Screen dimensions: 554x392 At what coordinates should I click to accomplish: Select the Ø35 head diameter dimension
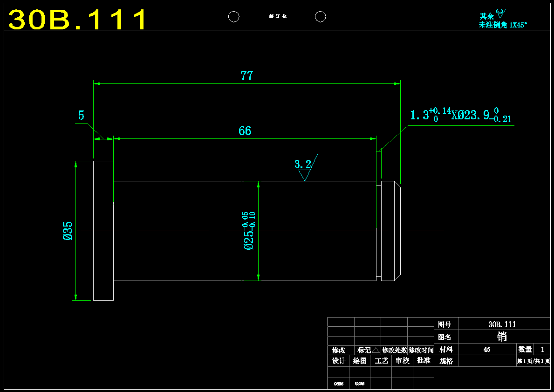[x=68, y=231]
